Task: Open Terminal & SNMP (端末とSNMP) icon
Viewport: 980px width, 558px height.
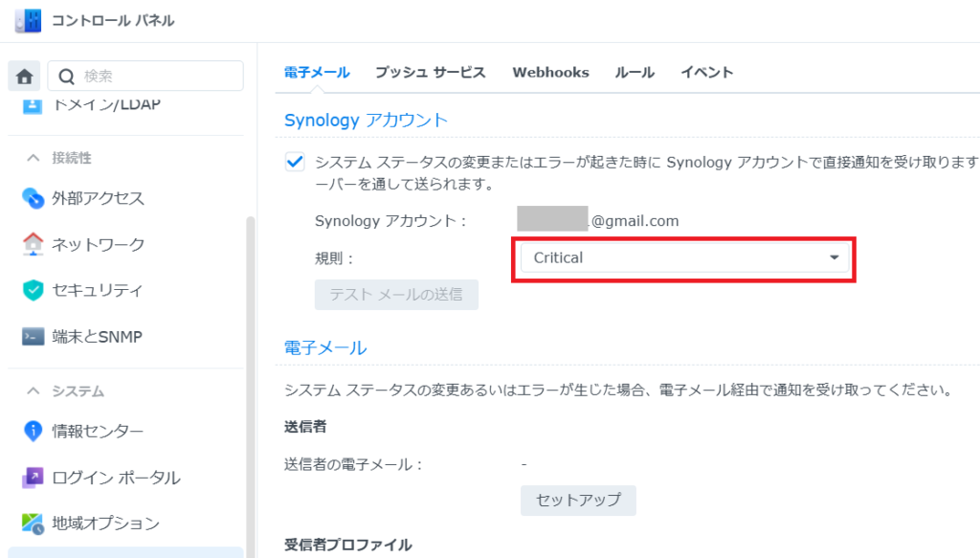Action: point(33,337)
